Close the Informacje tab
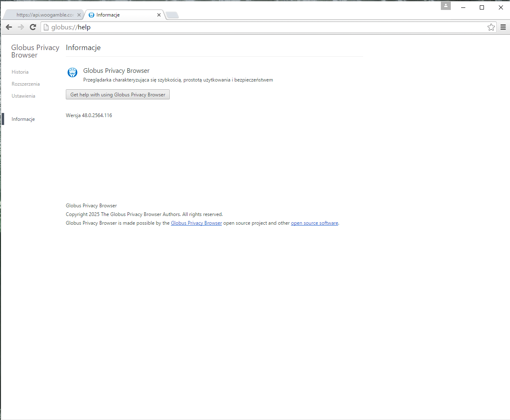 pyautogui.click(x=159, y=15)
